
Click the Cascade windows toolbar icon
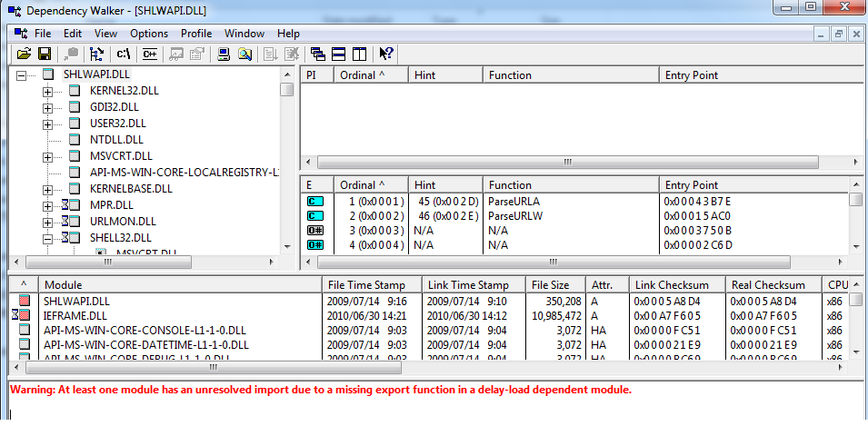click(318, 54)
